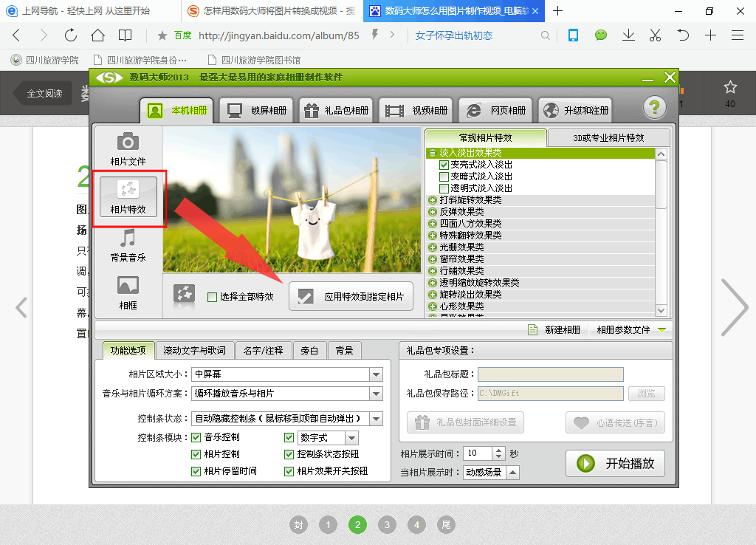Open a new browser tab with plus

[558, 10]
